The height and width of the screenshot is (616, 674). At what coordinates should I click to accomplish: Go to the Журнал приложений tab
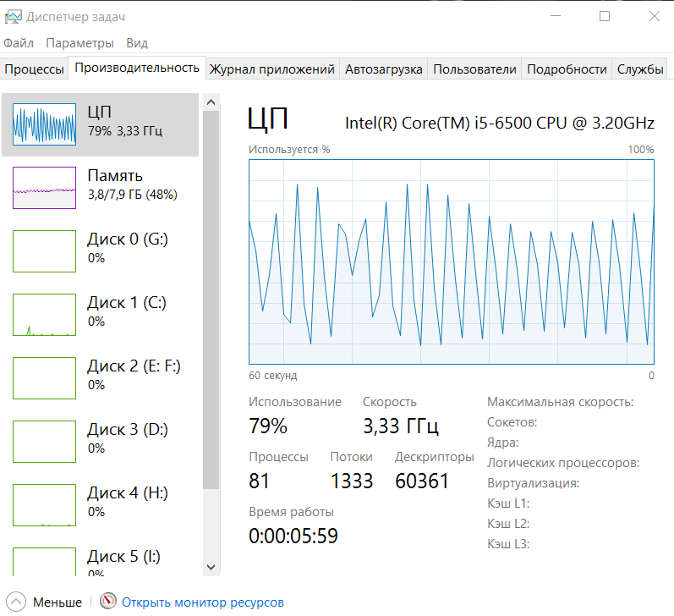coord(272,69)
